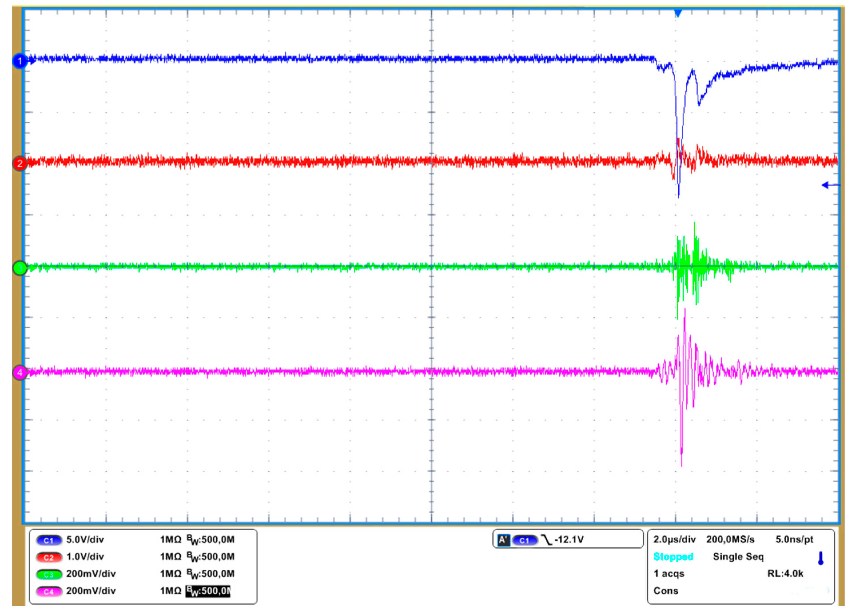Click the Stopped acquisition status

[673, 557]
